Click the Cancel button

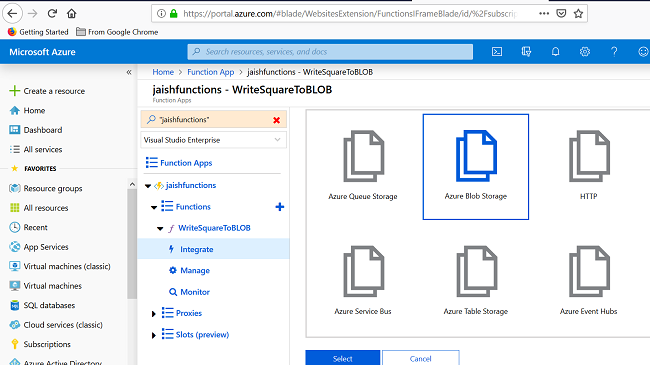click(420, 358)
